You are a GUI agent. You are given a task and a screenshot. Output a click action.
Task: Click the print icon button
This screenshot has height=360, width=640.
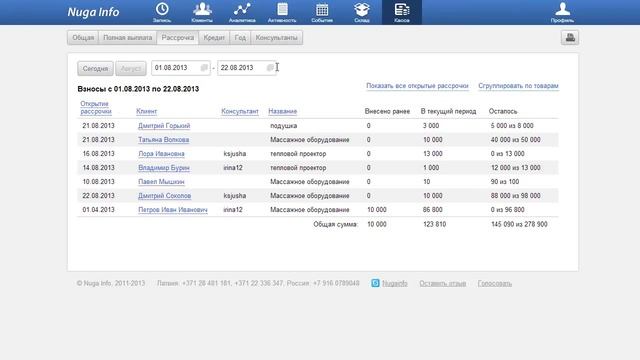(x=570, y=38)
